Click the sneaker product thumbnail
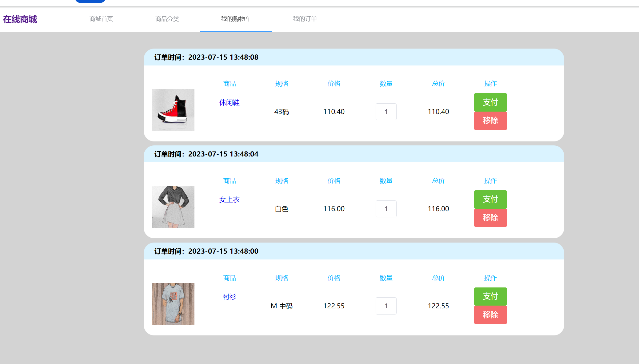This screenshot has width=639, height=364. [x=173, y=110]
